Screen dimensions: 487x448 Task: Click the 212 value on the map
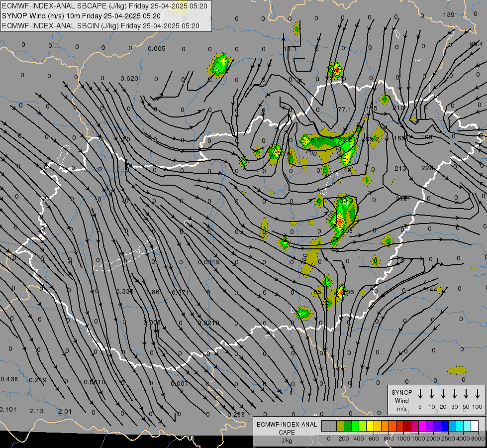401,199
